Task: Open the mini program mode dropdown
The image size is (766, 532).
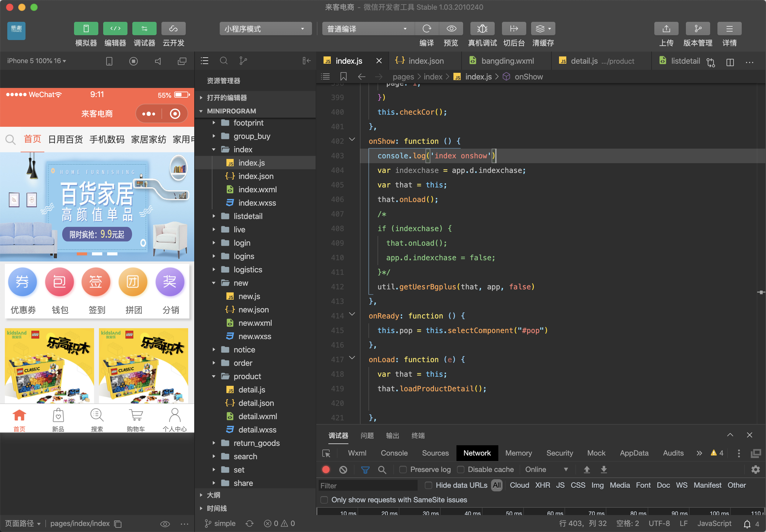Action: point(266,29)
